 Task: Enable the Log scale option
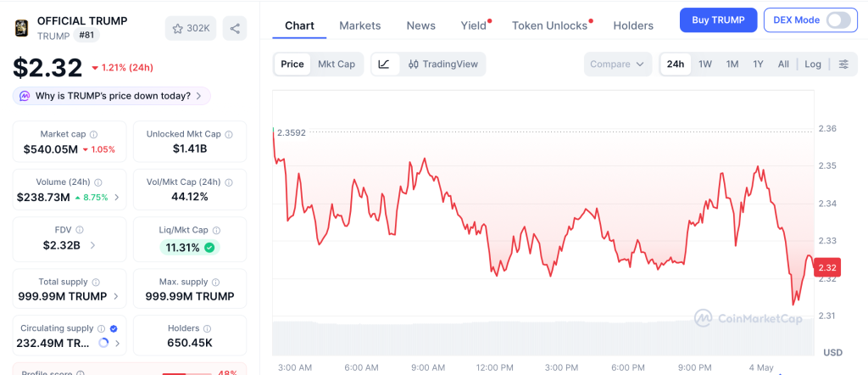(813, 64)
